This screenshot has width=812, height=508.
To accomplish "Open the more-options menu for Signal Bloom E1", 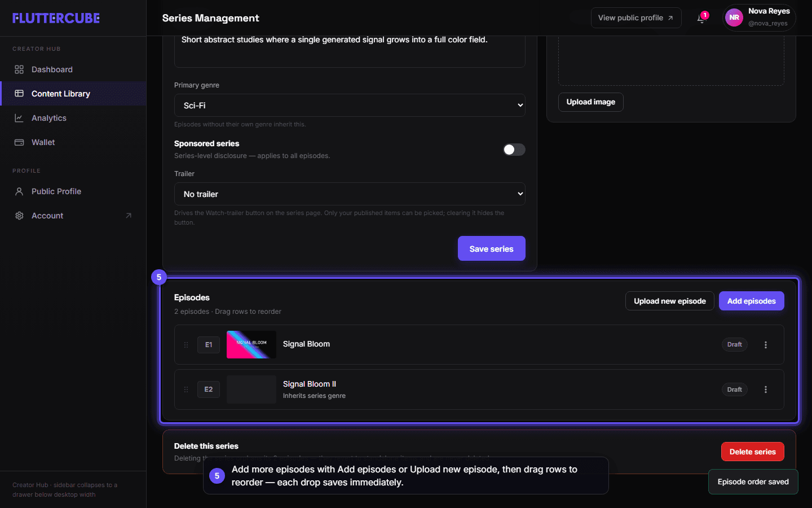I will tap(766, 345).
